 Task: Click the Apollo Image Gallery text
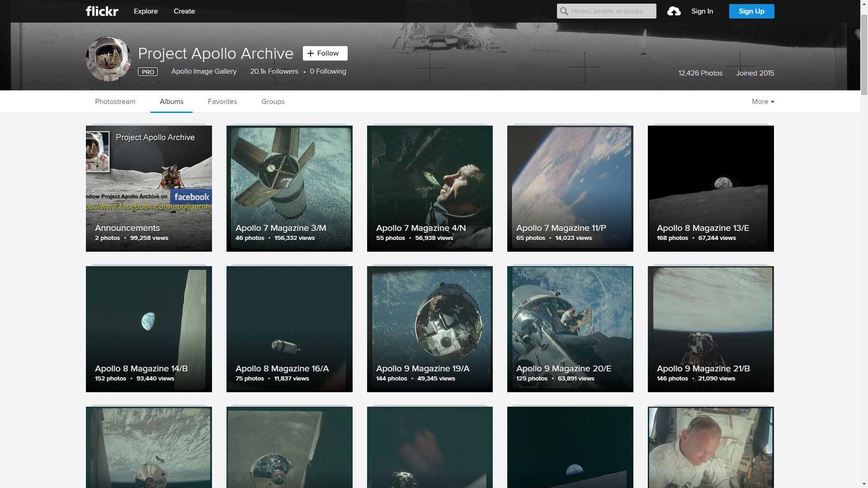204,71
